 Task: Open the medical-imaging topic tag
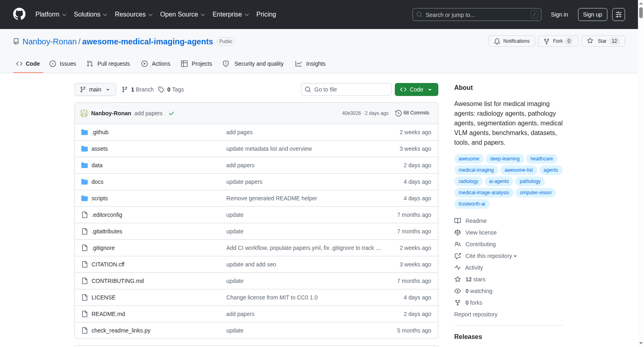pyautogui.click(x=476, y=170)
